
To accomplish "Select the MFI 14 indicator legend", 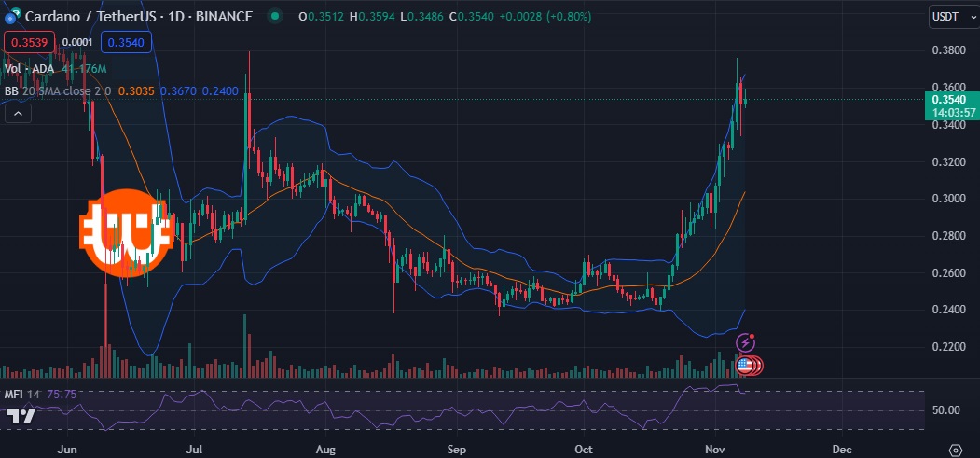I will [21, 395].
